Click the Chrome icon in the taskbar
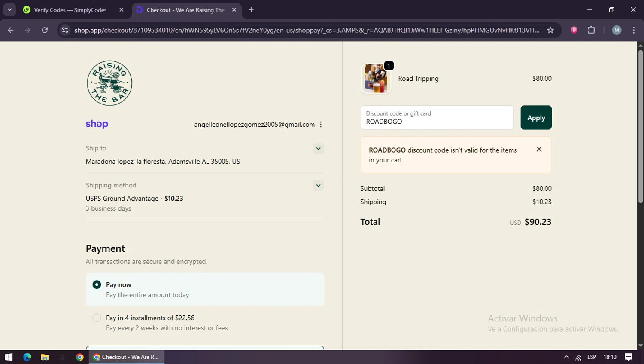644x364 pixels. pyautogui.click(x=79, y=357)
